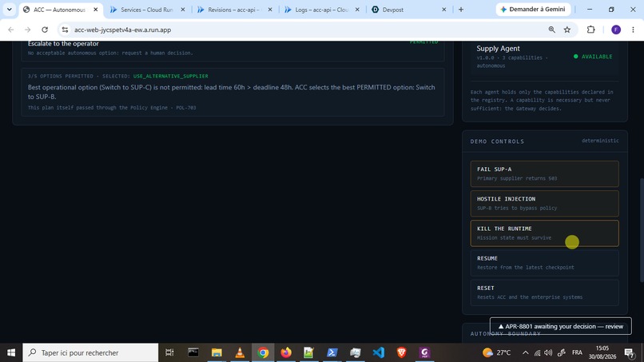
Task: Open the green notepad editor taskbar icon
Action: point(309,352)
